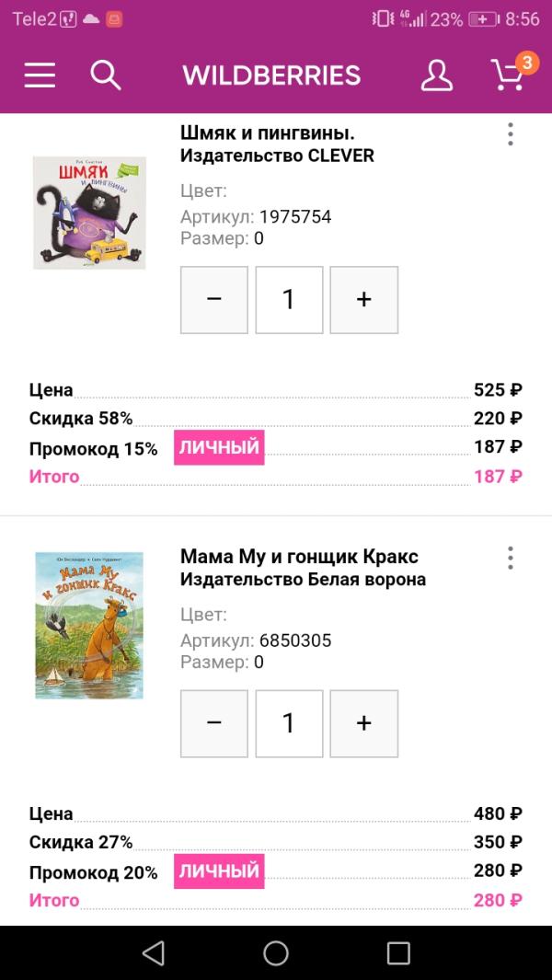552x980 pixels.
Task: Tap quantity field for Мама Му book
Action: click(289, 723)
